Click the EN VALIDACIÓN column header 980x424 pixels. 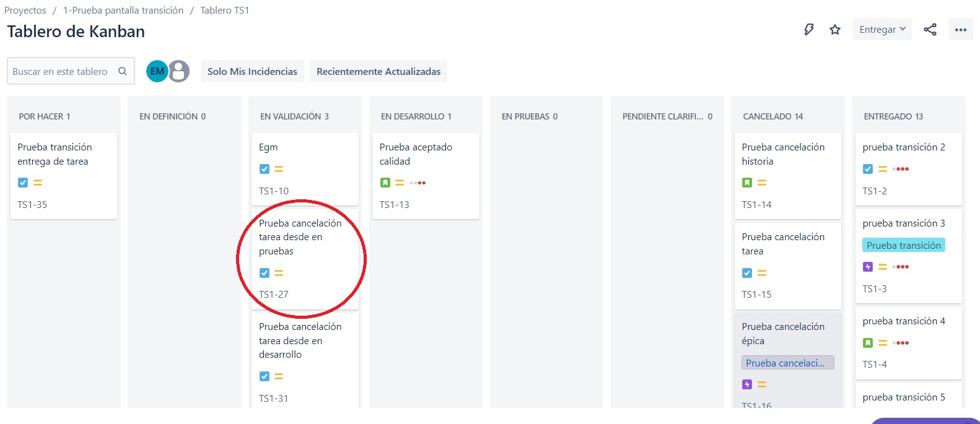tap(294, 116)
